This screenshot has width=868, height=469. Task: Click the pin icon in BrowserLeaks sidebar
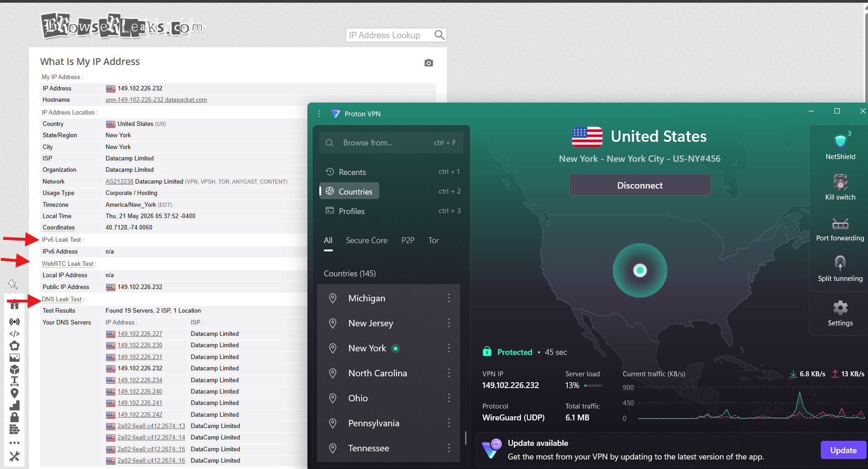[x=13, y=284]
